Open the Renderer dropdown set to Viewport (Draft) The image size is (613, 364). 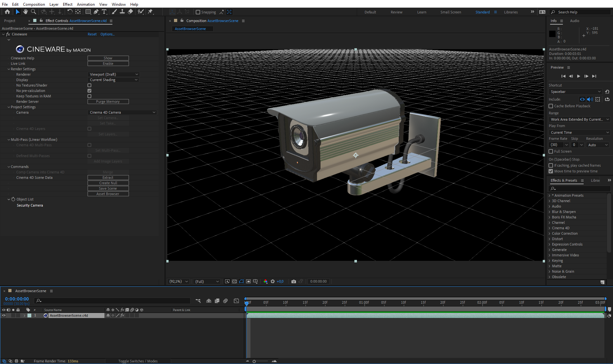pyautogui.click(x=113, y=74)
